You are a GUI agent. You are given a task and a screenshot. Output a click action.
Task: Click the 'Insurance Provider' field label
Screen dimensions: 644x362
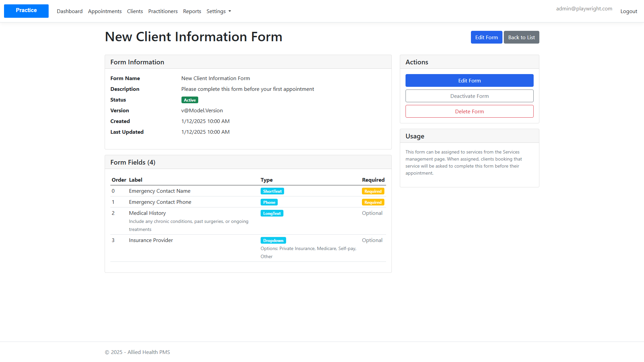click(151, 240)
